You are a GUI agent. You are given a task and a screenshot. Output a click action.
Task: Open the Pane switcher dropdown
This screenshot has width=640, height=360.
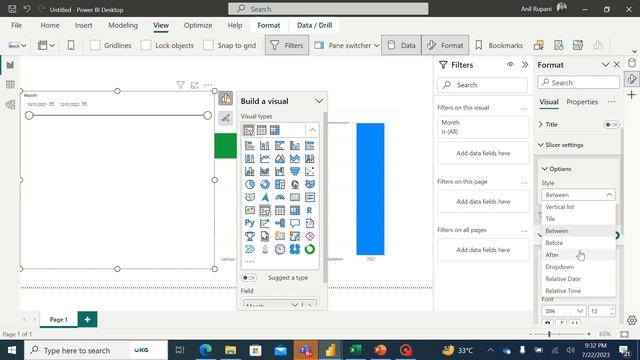(x=347, y=45)
